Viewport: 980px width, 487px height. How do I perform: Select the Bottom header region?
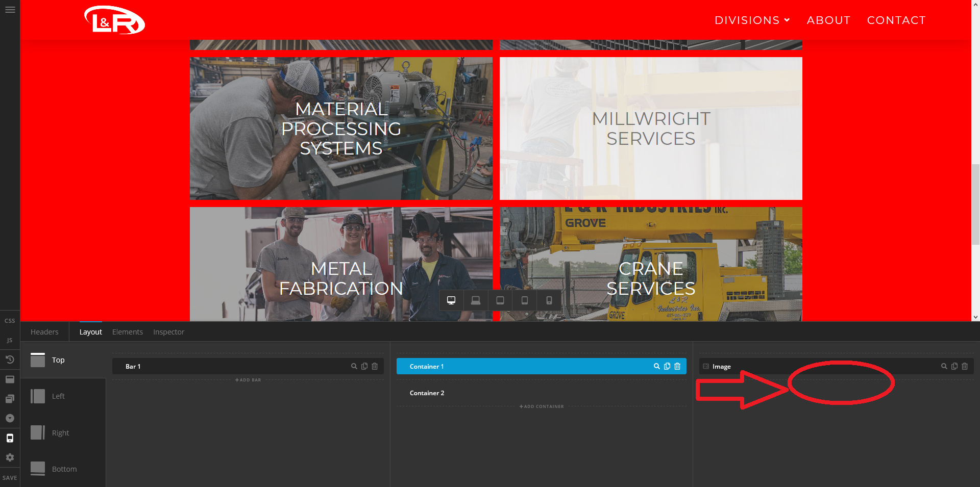click(64, 469)
